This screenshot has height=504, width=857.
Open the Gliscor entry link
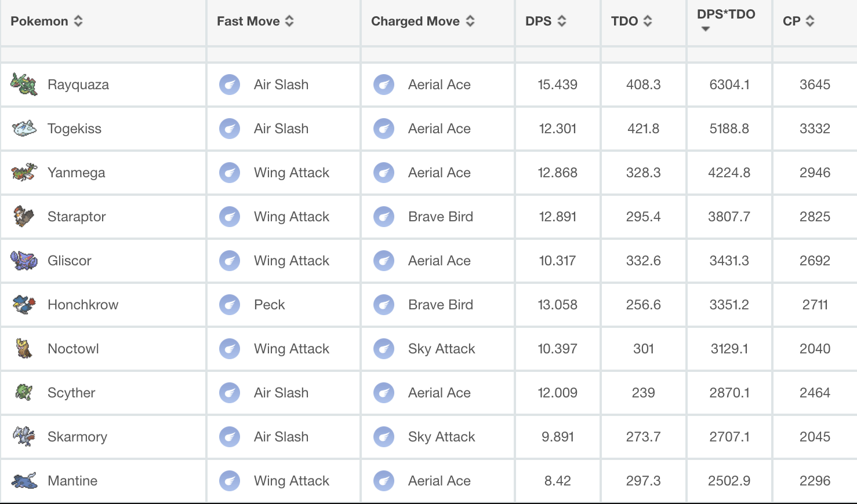pyautogui.click(x=69, y=261)
